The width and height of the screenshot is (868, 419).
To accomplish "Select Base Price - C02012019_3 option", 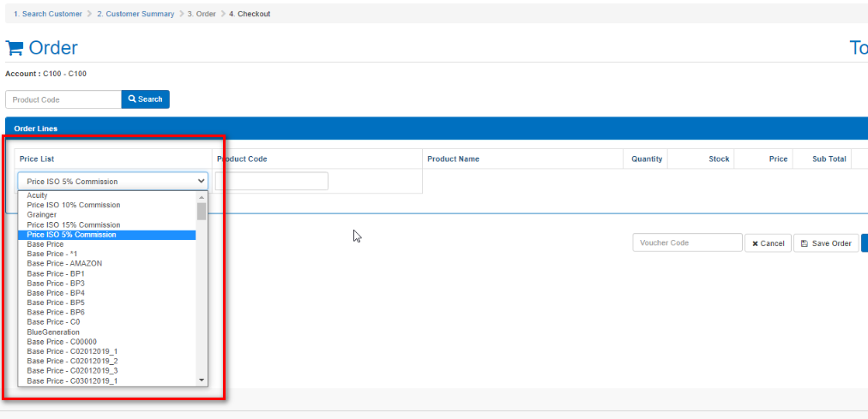I will point(107,371).
